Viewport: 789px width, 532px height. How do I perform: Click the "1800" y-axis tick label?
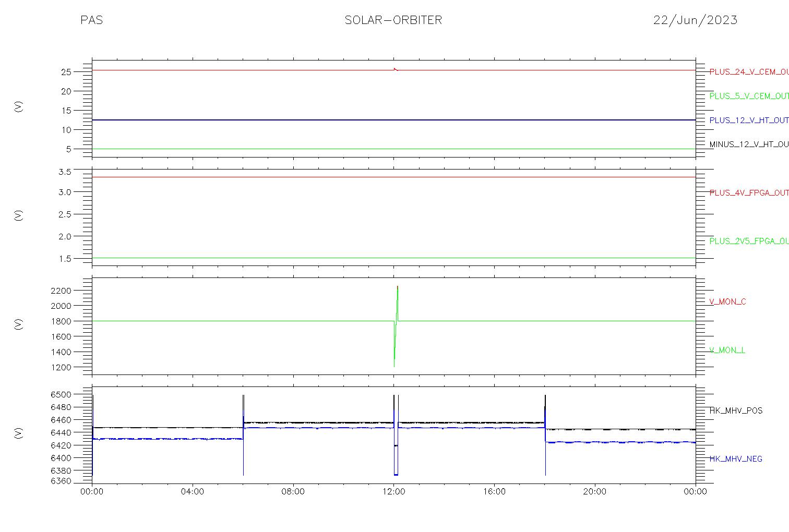click(x=61, y=321)
